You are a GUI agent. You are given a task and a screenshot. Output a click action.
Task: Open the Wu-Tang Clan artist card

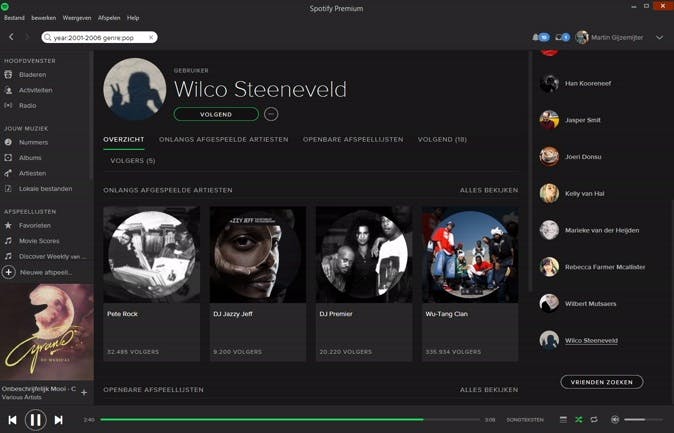470,284
